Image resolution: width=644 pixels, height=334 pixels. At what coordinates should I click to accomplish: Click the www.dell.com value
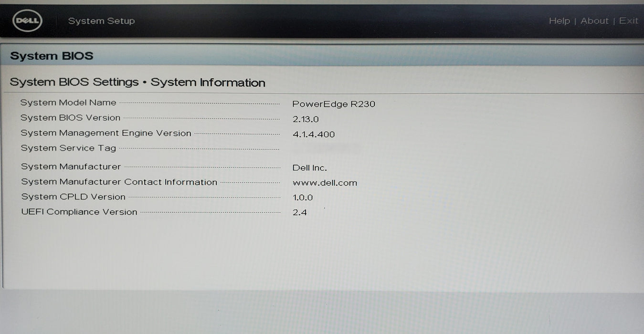click(325, 183)
